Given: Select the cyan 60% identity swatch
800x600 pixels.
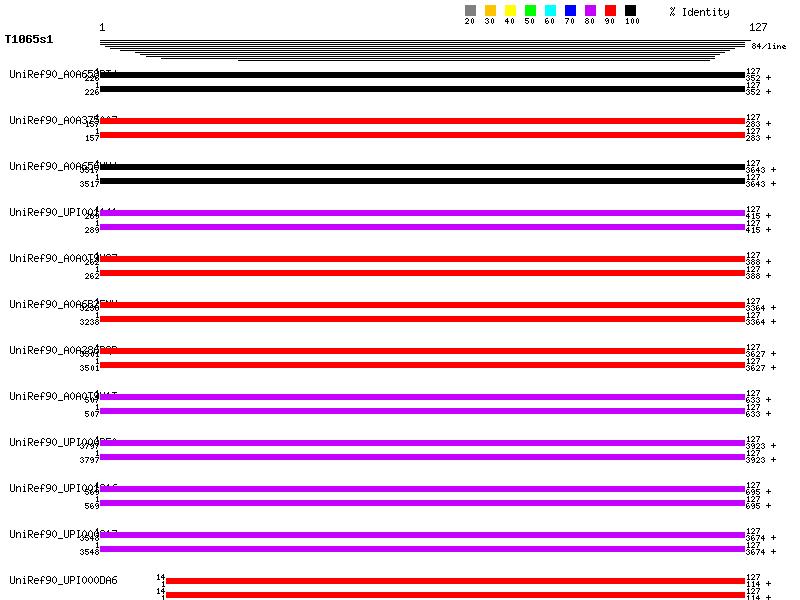Looking at the screenshot, I should [550, 11].
